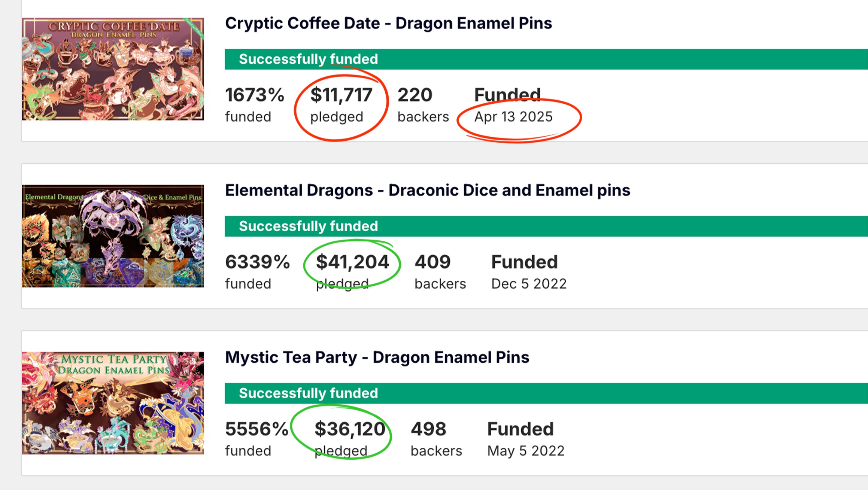Click the 409 backers count
This screenshot has height=490, width=868.
[433, 262]
